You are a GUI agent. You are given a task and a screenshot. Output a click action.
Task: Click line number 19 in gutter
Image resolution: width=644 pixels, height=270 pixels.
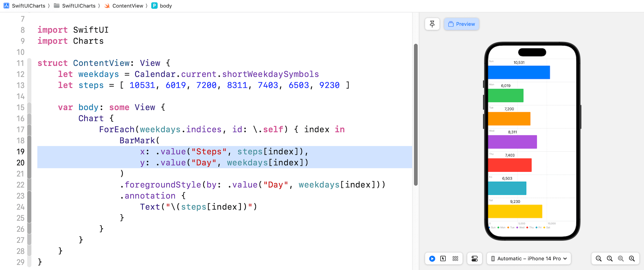pyautogui.click(x=20, y=152)
